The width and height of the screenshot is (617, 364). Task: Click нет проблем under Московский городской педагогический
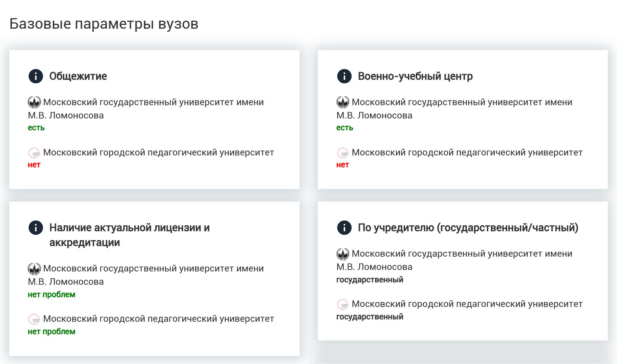tap(52, 332)
